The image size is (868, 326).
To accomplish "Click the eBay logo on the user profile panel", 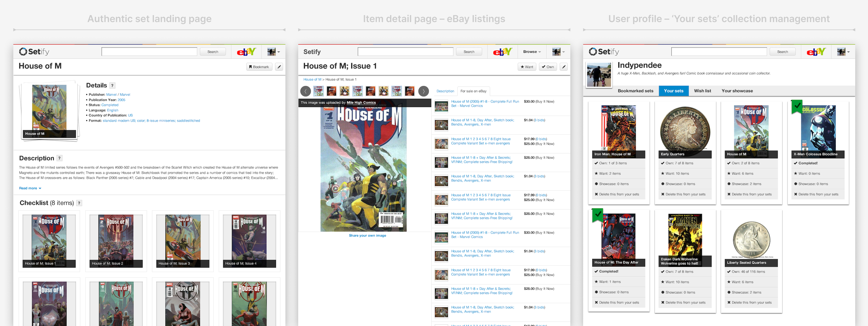I will (x=816, y=51).
